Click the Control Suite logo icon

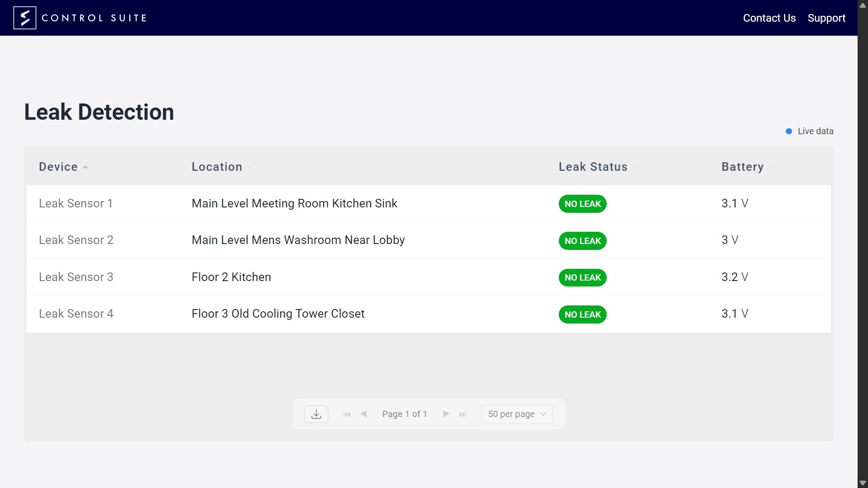point(25,18)
